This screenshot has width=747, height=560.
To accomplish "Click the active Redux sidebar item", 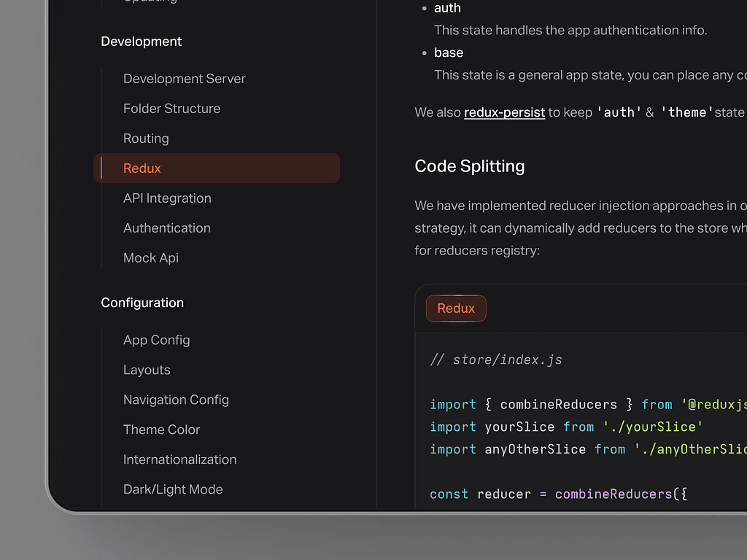I will [x=142, y=168].
